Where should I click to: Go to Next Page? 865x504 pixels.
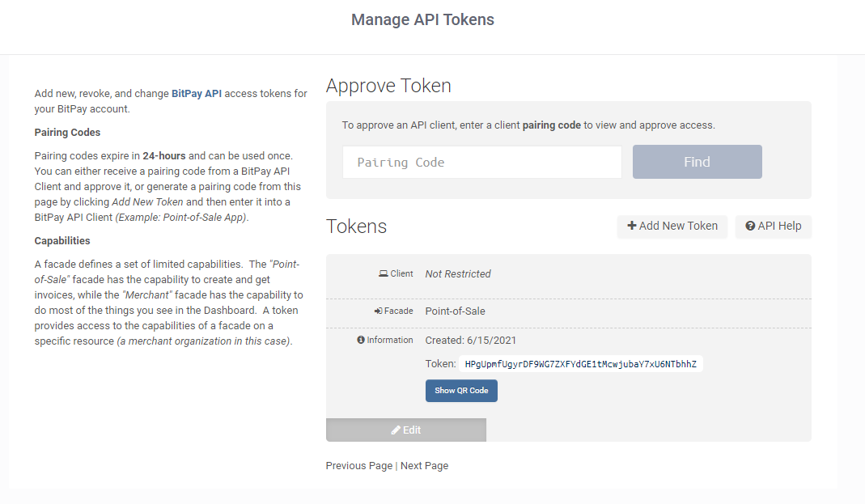click(x=424, y=466)
